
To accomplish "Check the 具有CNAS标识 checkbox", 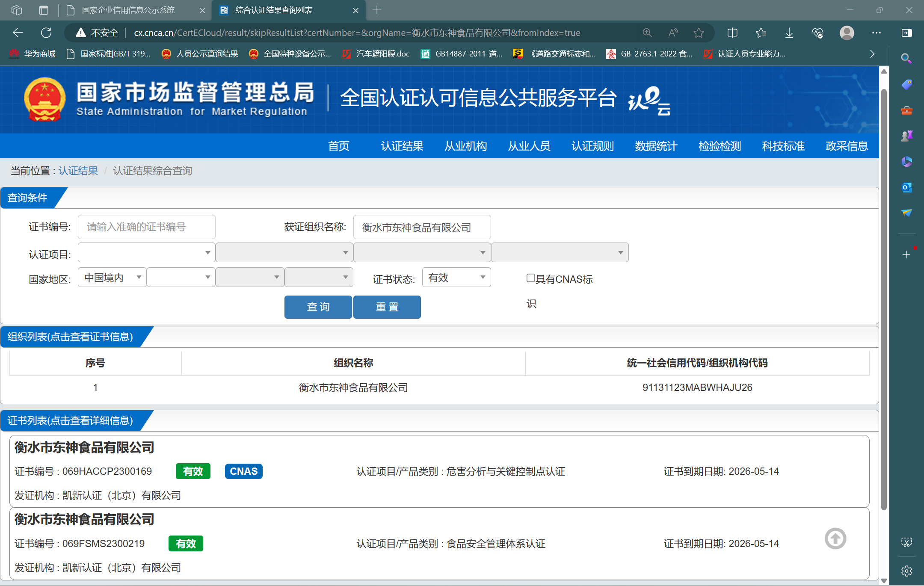I will (x=531, y=278).
